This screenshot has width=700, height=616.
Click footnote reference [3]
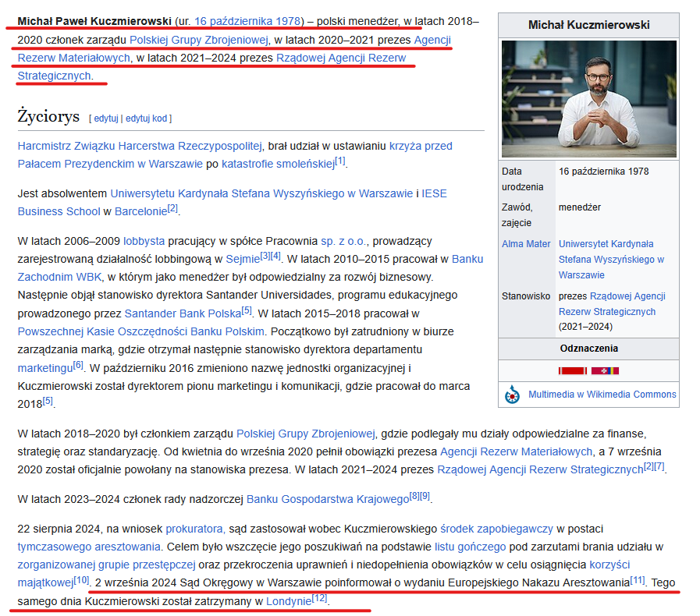pyautogui.click(x=265, y=256)
